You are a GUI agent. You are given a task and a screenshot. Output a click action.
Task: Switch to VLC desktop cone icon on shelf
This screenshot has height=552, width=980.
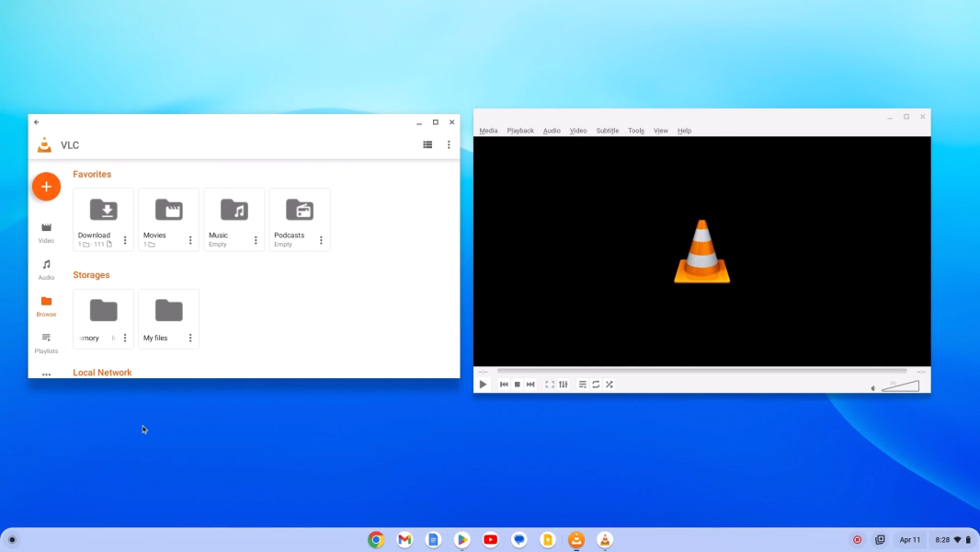(x=605, y=539)
